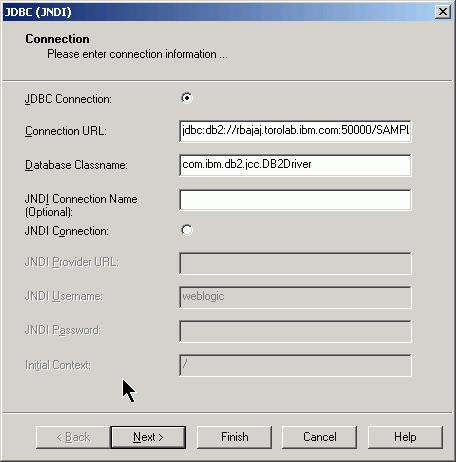Image resolution: width=456 pixels, height=462 pixels.
Task: Click the JNDI Connection label text
Action: coord(67,231)
